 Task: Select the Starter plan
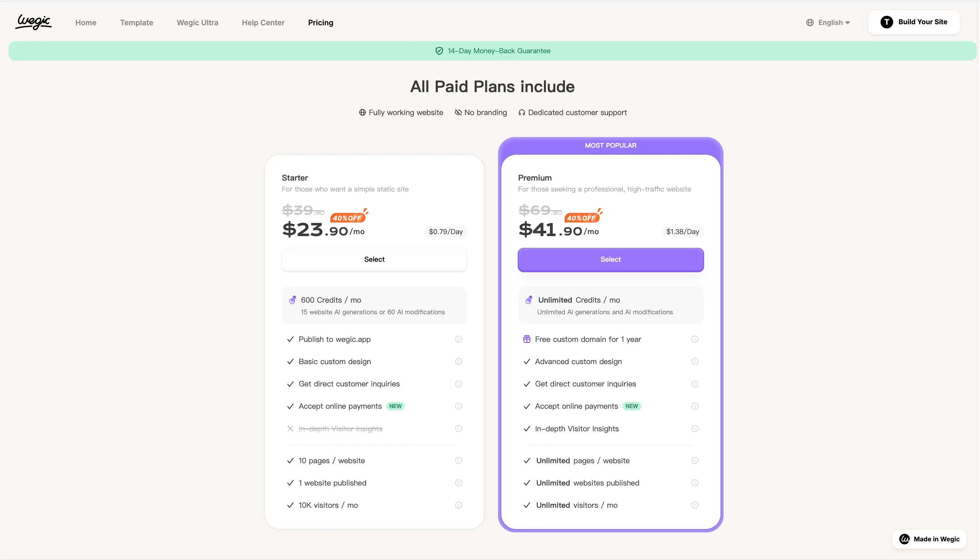coord(374,260)
